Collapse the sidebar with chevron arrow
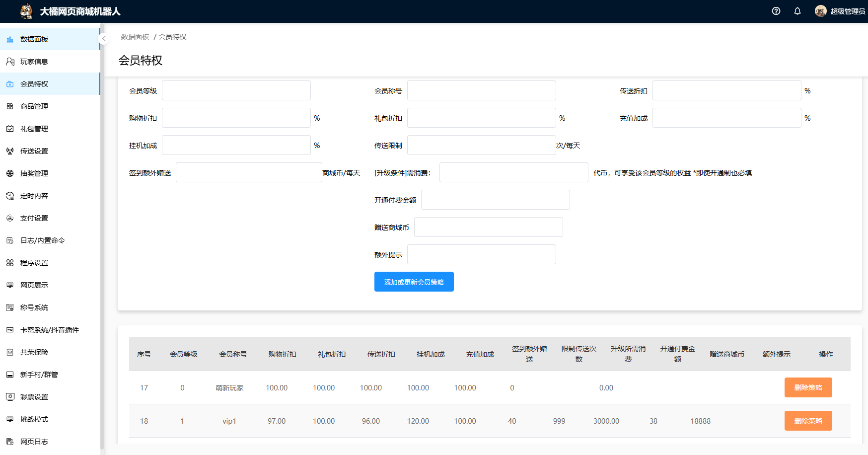 coord(104,38)
